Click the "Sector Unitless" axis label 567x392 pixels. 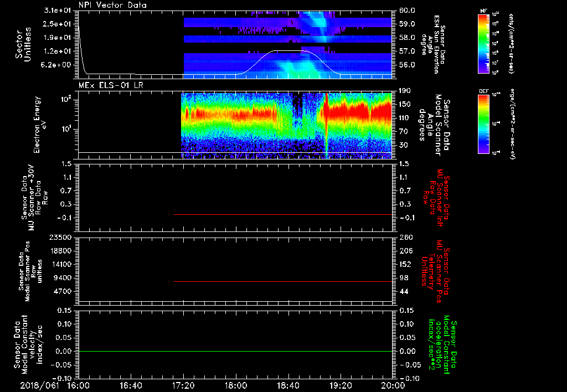pos(23,44)
